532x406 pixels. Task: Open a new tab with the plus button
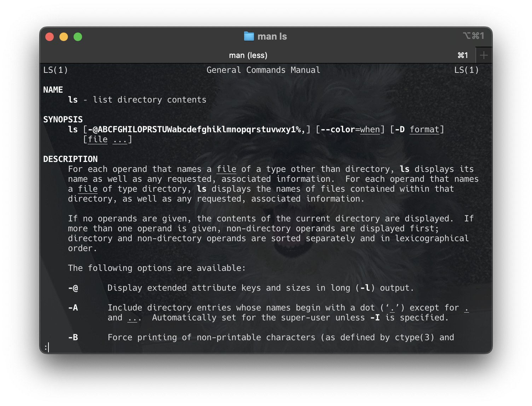coord(484,55)
